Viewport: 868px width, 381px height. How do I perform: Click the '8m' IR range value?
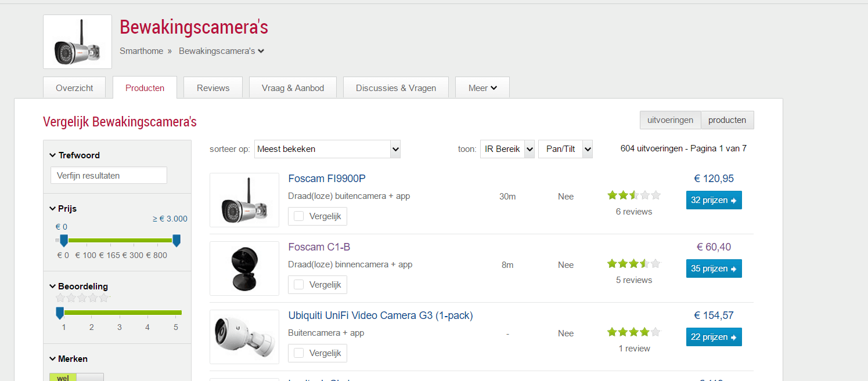click(507, 265)
